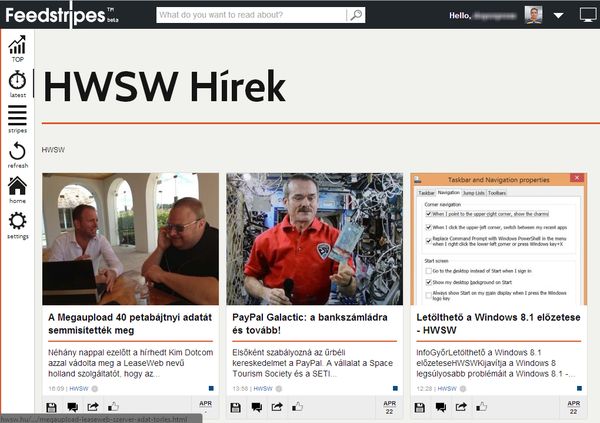Click blue square marker on PayPal card
600x423 pixels.
coord(395,388)
